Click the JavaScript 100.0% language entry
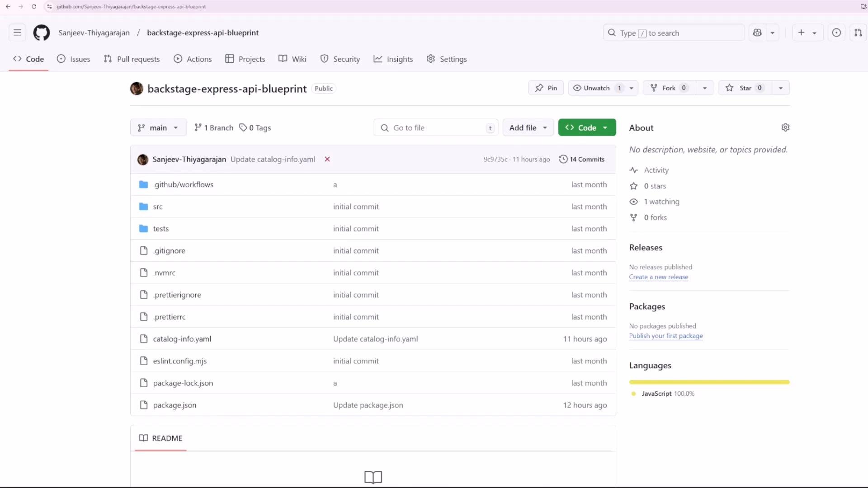Viewport: 868px width, 488px height. (663, 394)
